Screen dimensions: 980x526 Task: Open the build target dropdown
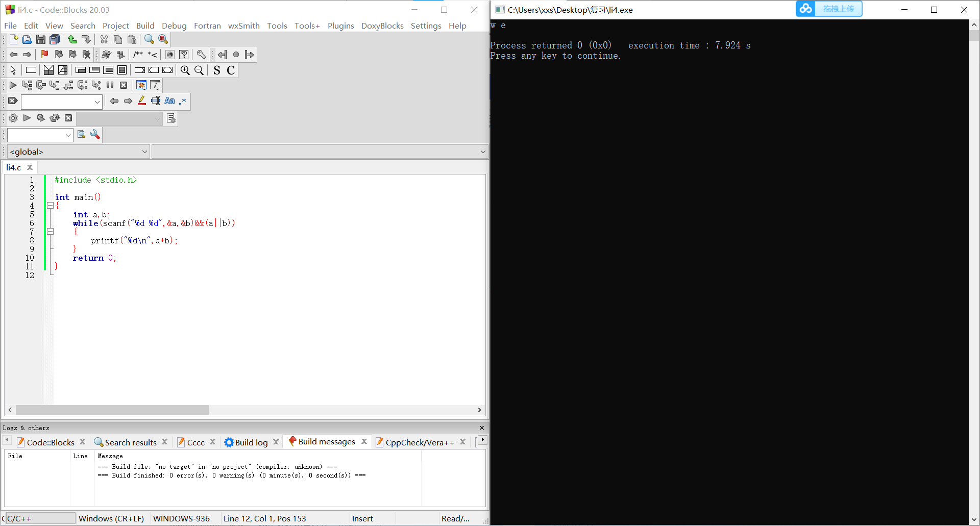tap(157, 119)
